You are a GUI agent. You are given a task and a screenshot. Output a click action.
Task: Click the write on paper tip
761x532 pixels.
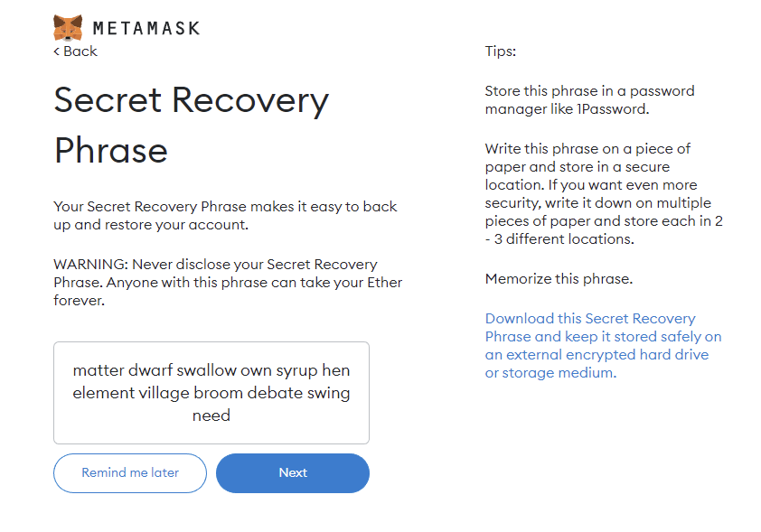(604, 194)
